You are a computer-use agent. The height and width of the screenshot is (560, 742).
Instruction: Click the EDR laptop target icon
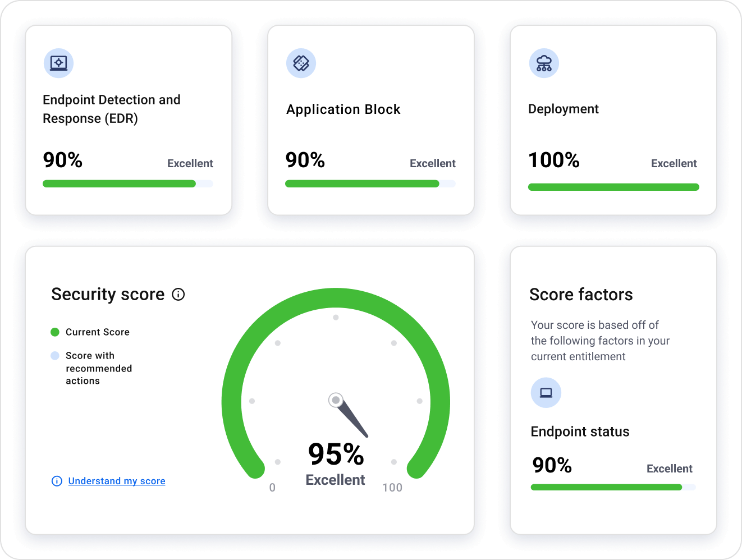click(58, 63)
